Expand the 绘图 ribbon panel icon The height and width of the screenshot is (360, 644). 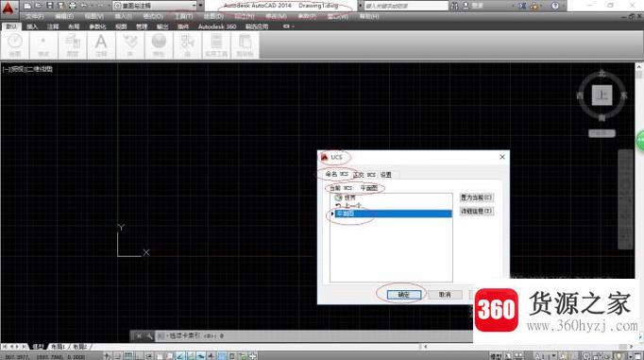tap(15, 45)
